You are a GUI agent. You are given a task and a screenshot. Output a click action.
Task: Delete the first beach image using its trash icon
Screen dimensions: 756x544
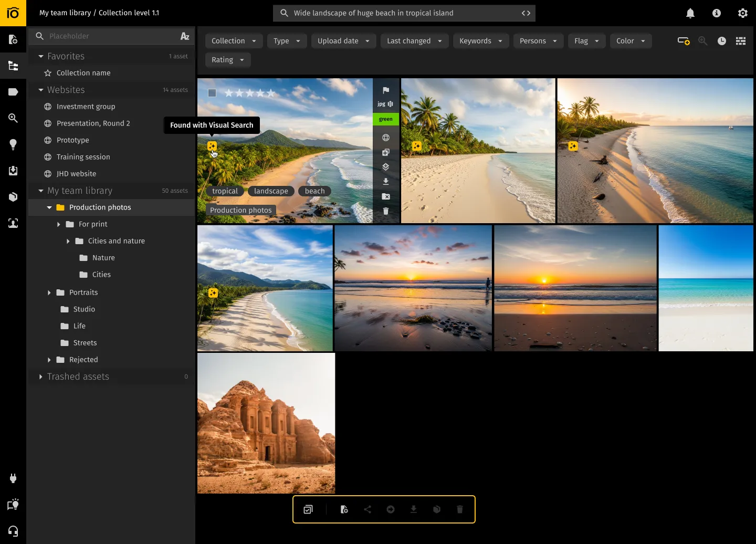pos(386,211)
